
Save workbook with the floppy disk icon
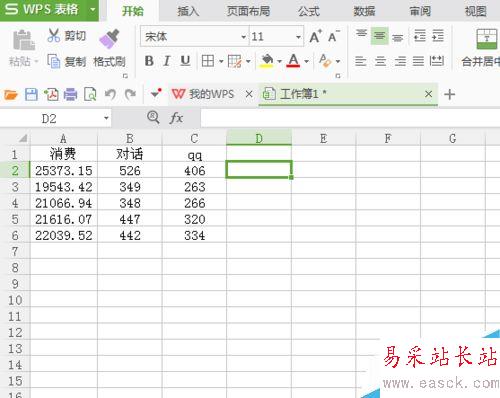pyautogui.click(x=31, y=95)
